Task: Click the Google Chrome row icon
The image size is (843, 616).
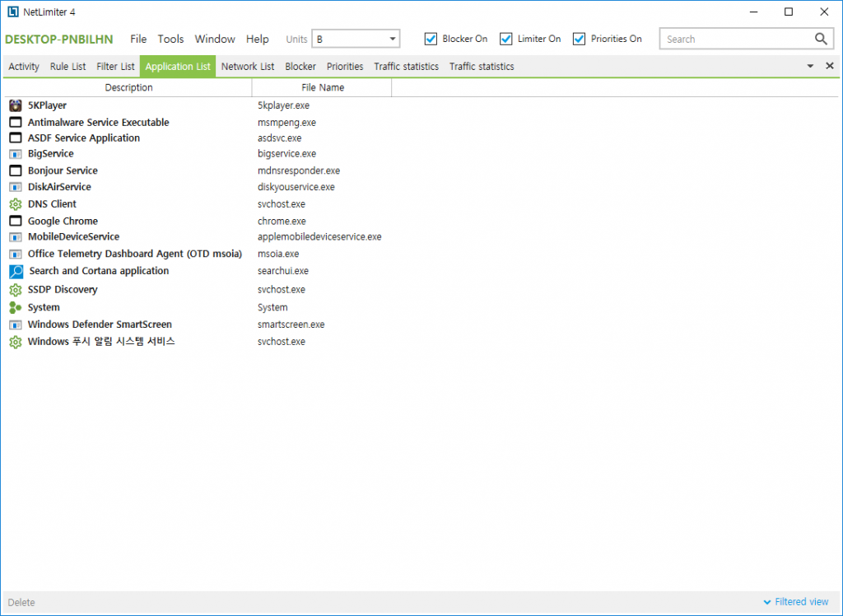Action: (x=16, y=221)
